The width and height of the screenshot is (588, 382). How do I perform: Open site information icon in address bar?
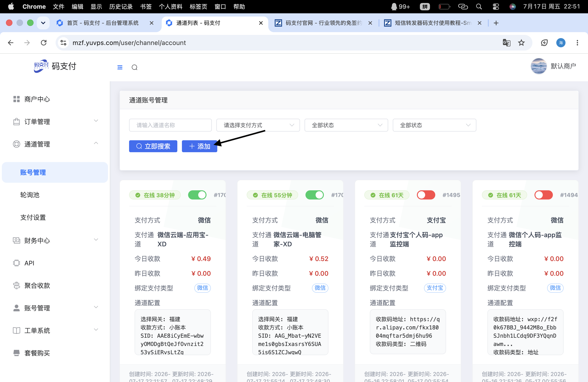pyautogui.click(x=63, y=43)
